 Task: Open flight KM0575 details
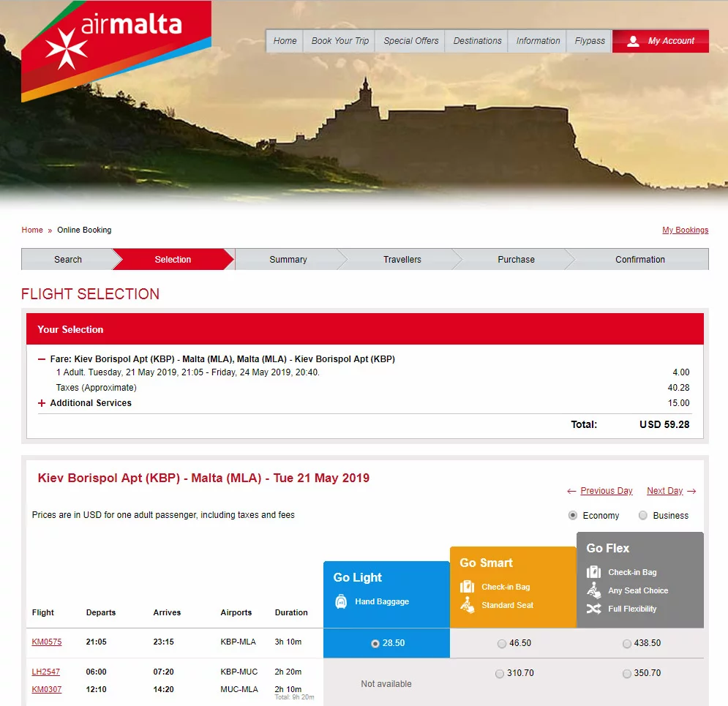point(46,642)
